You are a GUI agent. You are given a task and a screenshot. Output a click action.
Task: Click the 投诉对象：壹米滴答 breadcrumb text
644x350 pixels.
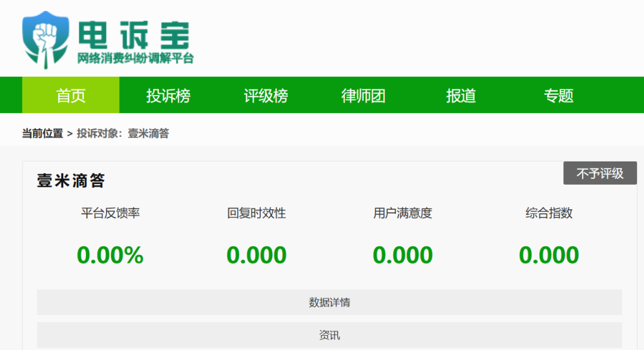123,134
